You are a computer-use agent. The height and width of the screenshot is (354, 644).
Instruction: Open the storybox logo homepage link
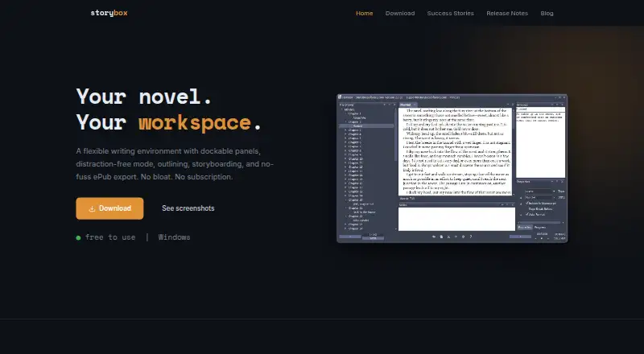109,13
